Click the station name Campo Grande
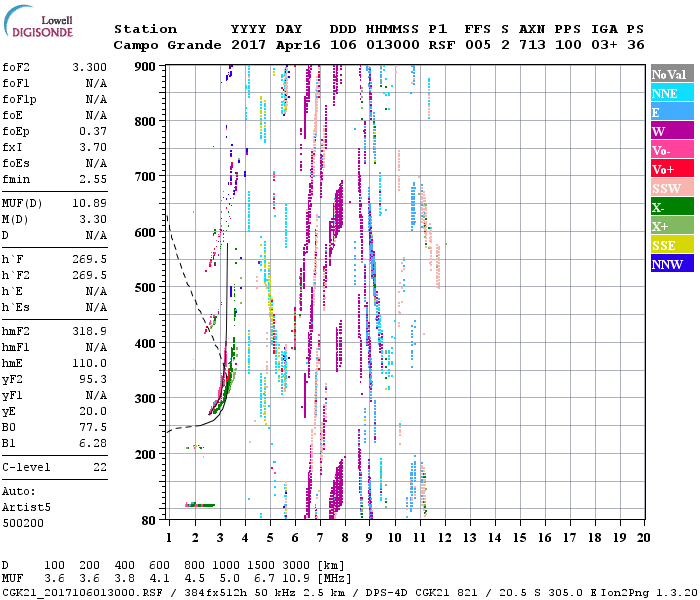Screen dimensions: 700x600 167,45
